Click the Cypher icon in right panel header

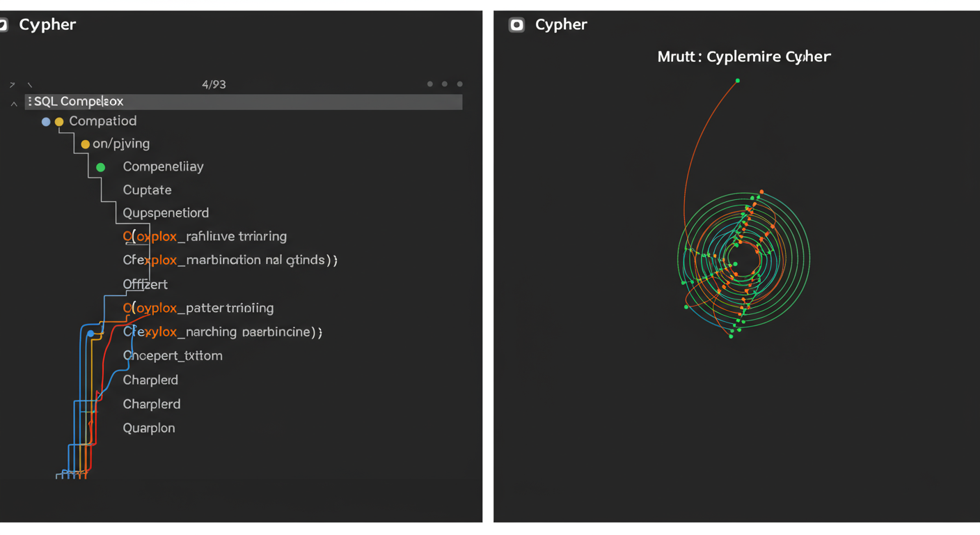click(x=516, y=25)
